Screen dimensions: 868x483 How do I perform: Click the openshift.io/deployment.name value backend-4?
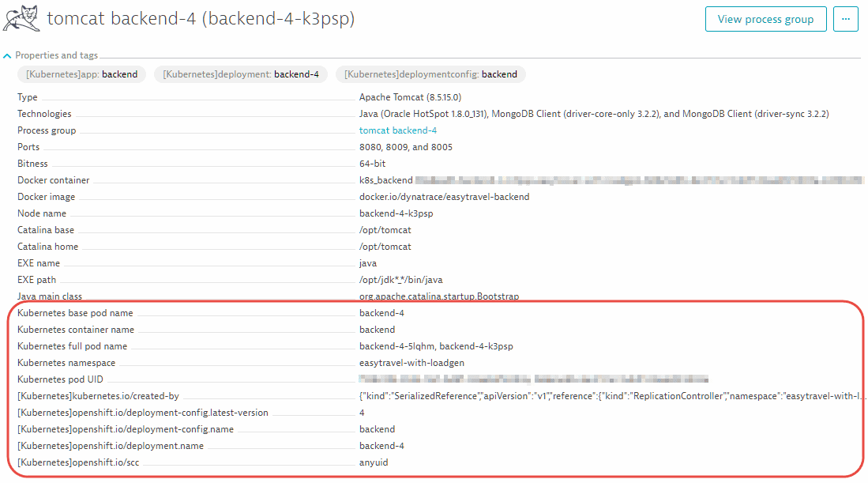(x=382, y=446)
